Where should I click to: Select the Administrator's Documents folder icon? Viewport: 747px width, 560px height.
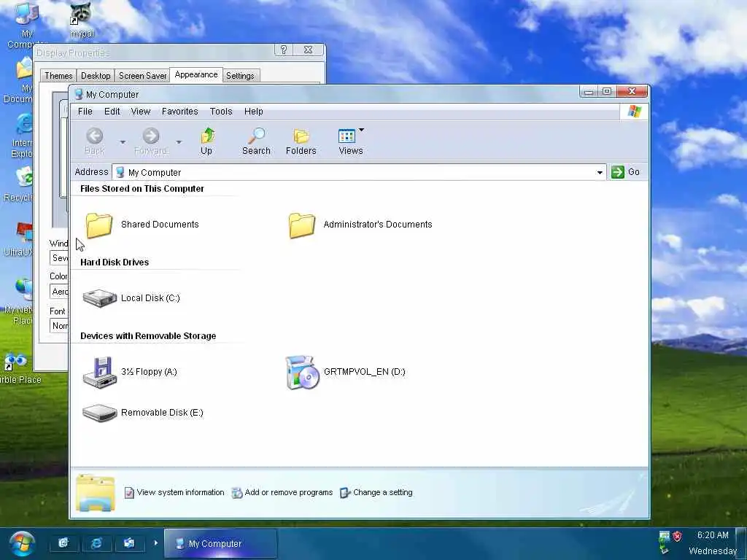(x=301, y=225)
